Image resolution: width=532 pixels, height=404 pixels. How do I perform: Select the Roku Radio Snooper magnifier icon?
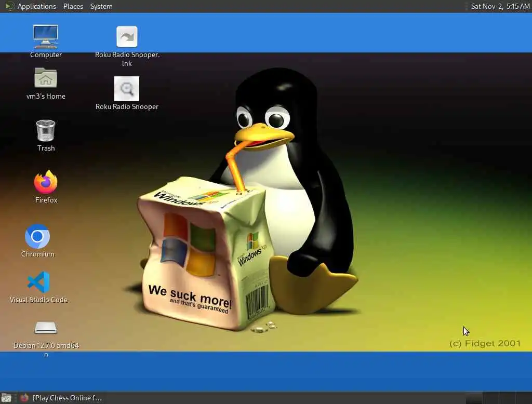(x=127, y=88)
